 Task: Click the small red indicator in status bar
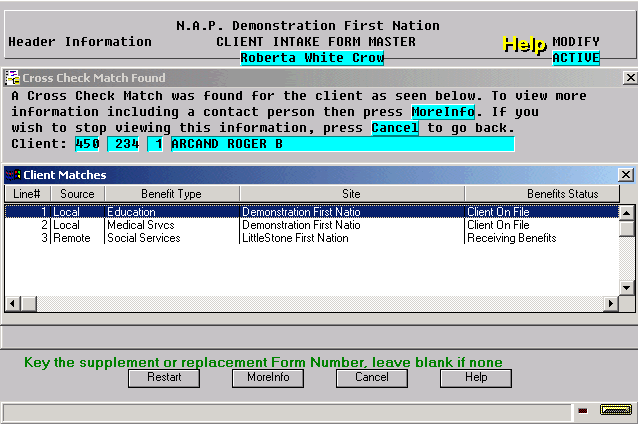pos(583,411)
